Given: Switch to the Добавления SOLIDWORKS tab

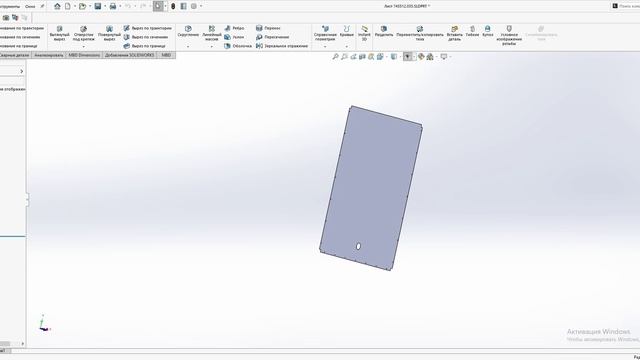Looking at the screenshot, I should [129, 55].
